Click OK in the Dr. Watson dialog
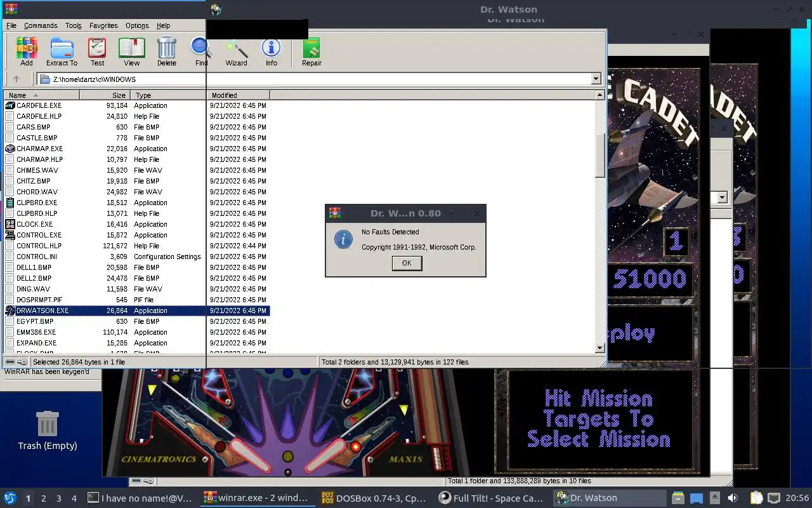Image resolution: width=812 pixels, height=508 pixels. pos(407,263)
